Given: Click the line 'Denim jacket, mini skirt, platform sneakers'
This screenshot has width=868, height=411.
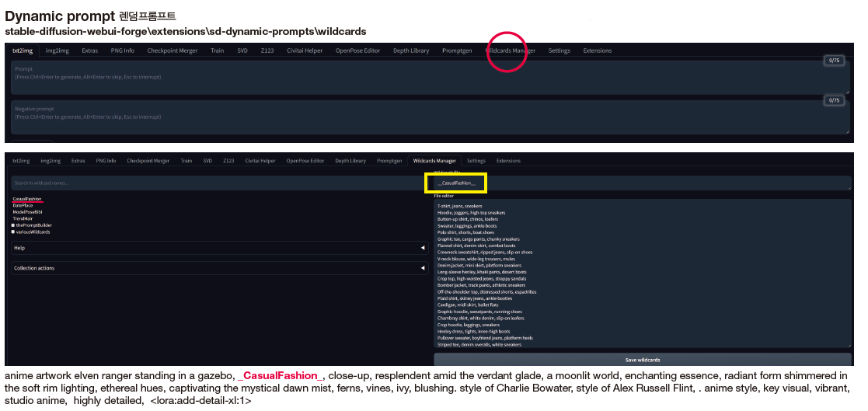Looking at the screenshot, I should click(479, 266).
